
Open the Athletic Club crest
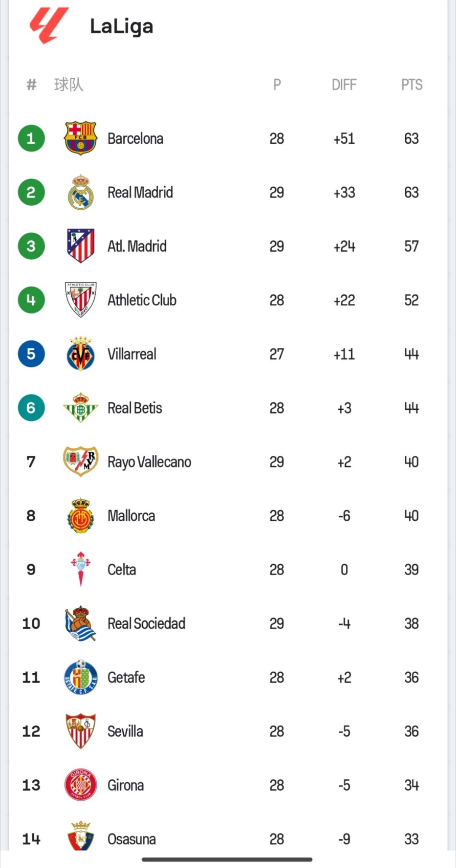click(x=80, y=300)
